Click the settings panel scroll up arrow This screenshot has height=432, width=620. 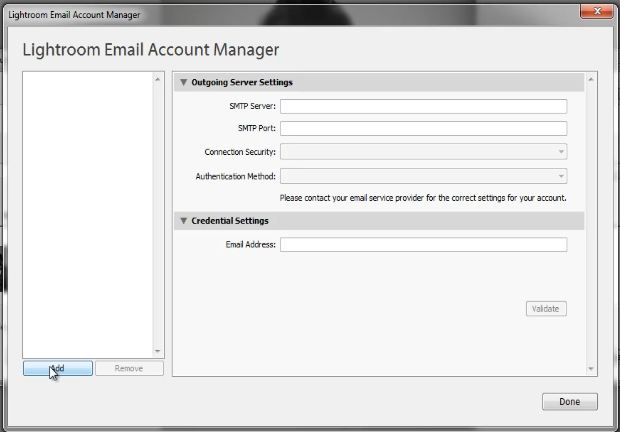point(591,79)
